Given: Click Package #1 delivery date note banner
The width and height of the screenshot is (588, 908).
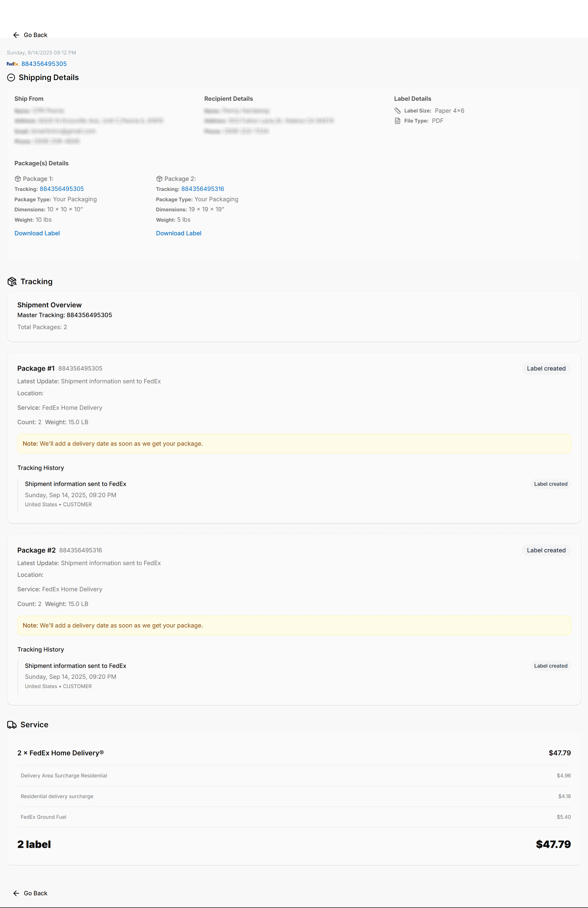Looking at the screenshot, I should (294, 444).
